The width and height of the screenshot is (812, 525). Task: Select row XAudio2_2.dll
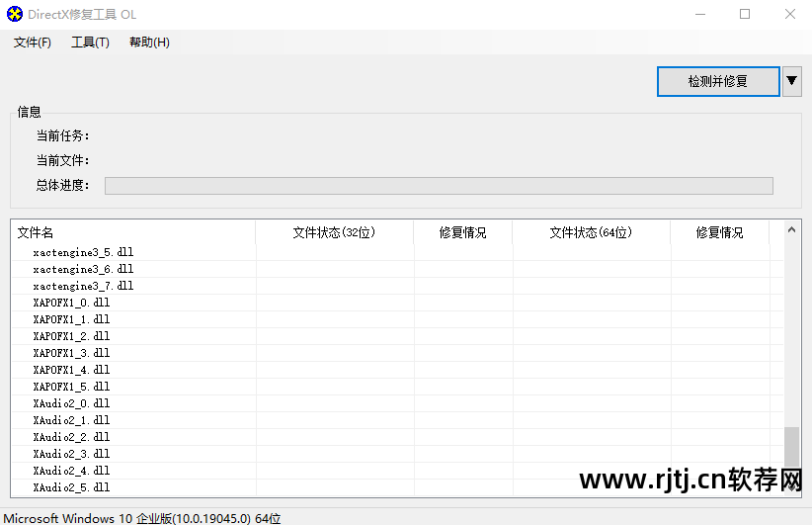(397, 437)
